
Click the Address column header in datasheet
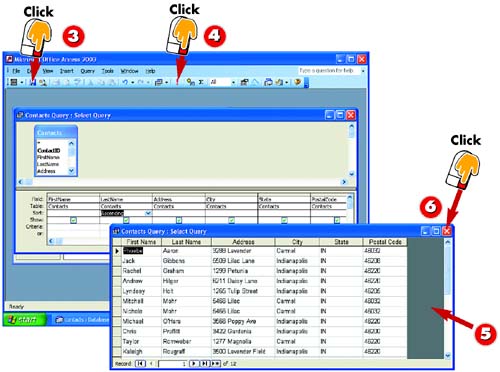[x=243, y=242]
